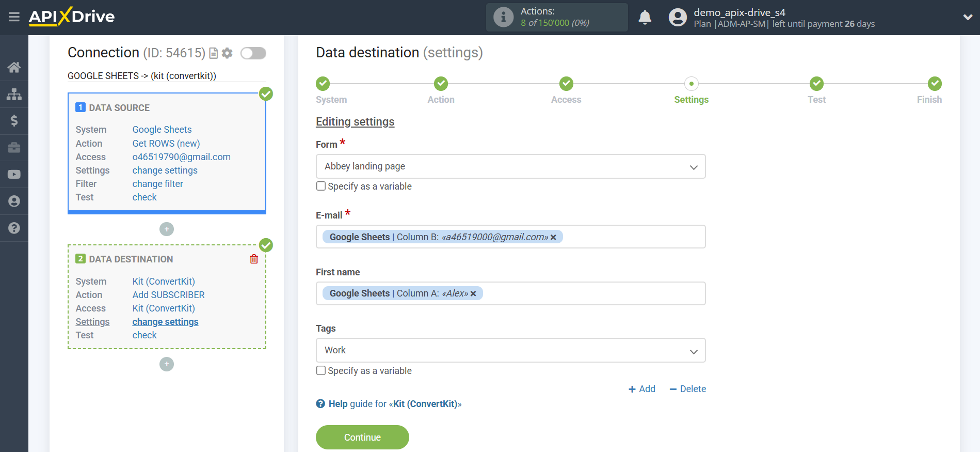Open the profile sidebar icon
The width and height of the screenshot is (980, 452).
coord(14,201)
